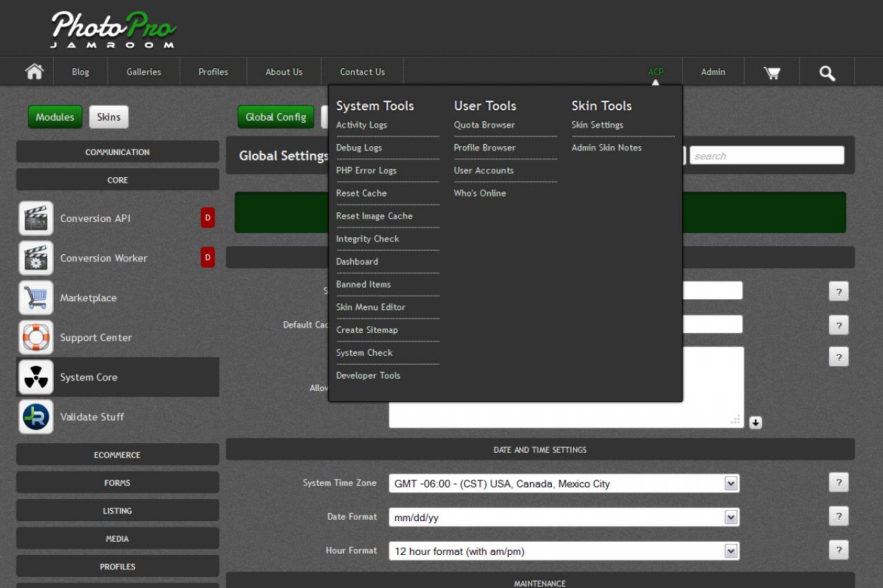Expand the MEDIA module category
Viewport: 883px width, 588px height.
(x=117, y=539)
